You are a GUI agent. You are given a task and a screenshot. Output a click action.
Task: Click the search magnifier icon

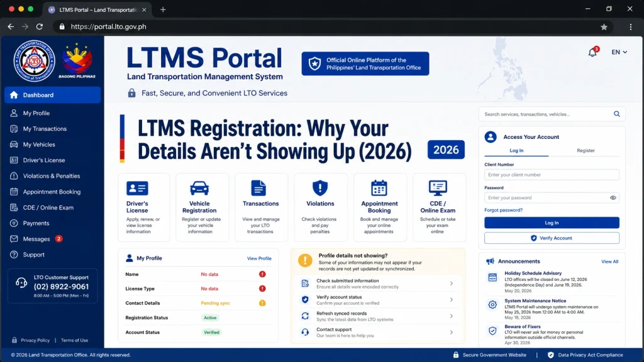pos(616,114)
